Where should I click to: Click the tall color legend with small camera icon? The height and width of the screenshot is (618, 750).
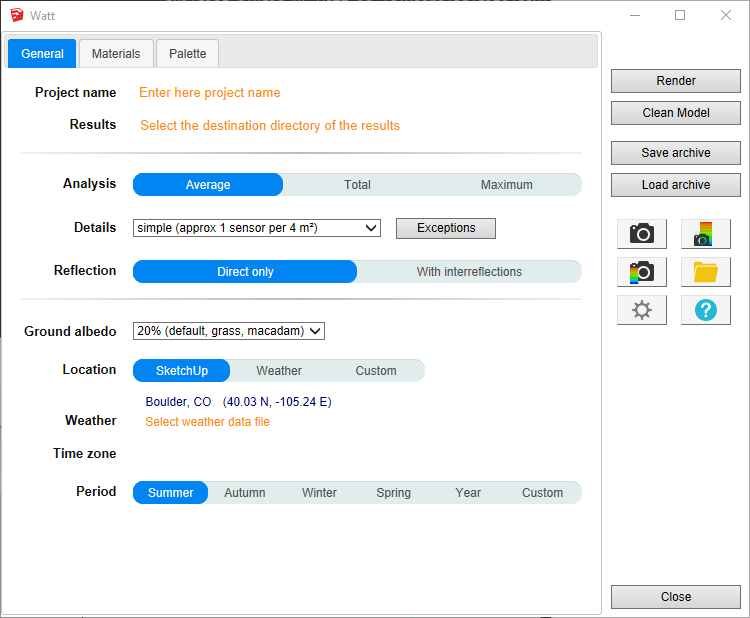[x=705, y=234]
